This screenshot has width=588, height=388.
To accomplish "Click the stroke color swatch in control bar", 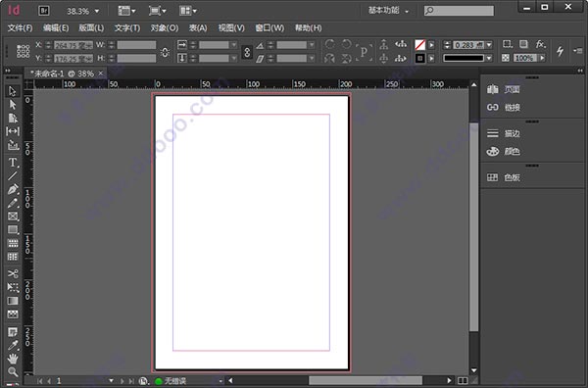I will point(420,58).
